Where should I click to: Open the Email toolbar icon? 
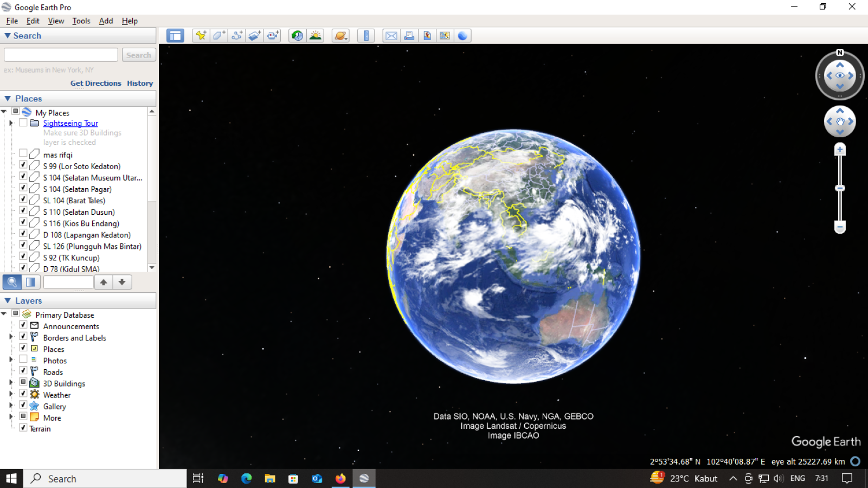coord(391,36)
